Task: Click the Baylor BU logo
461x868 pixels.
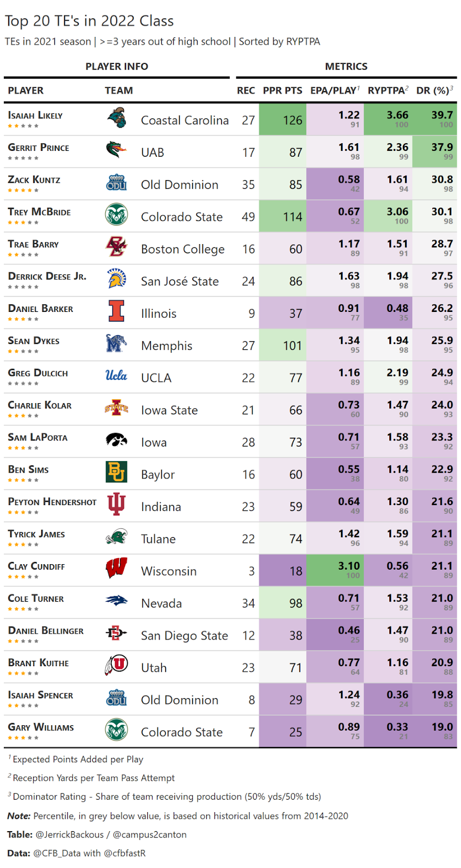Action: tap(116, 472)
